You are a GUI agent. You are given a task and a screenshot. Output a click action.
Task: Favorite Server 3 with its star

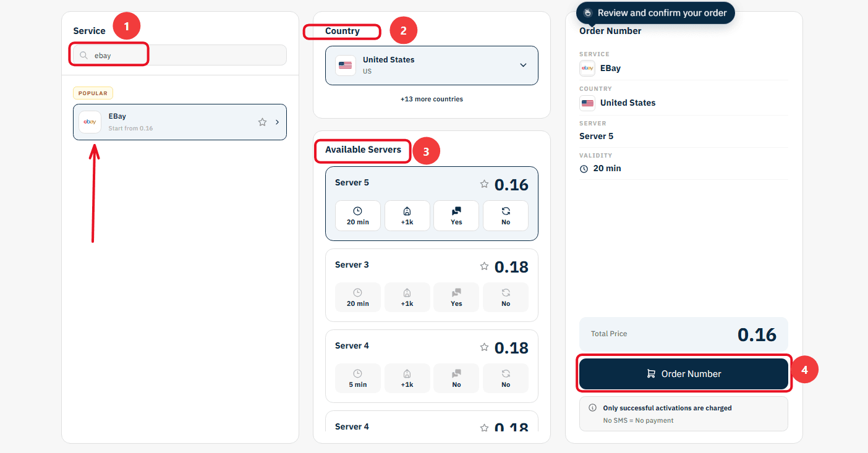[x=484, y=266]
